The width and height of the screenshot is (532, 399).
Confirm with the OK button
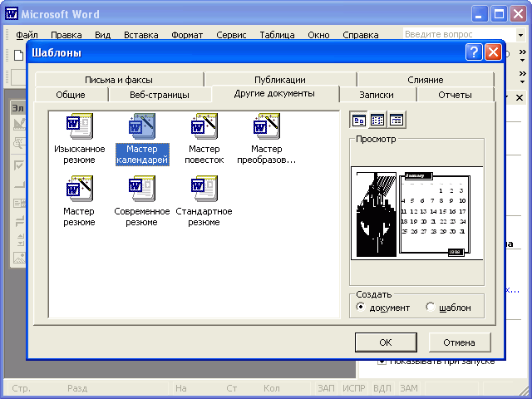pyautogui.click(x=386, y=342)
